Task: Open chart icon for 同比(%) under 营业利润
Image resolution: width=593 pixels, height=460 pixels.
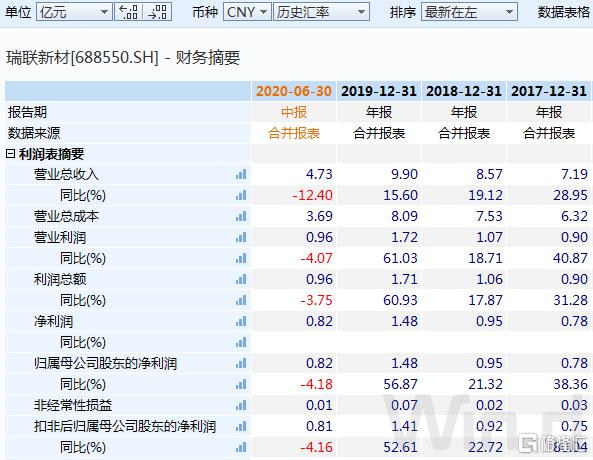Action: (241, 258)
